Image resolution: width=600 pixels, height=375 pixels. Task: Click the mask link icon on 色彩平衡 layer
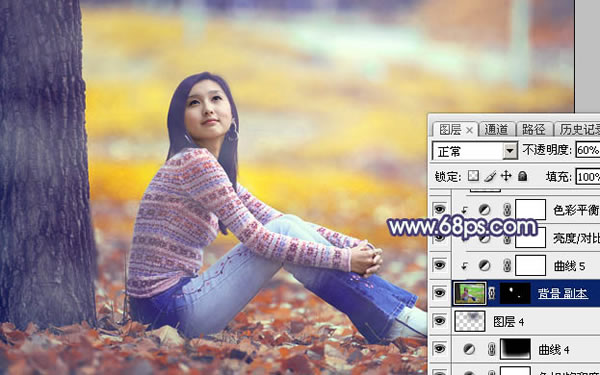507,210
